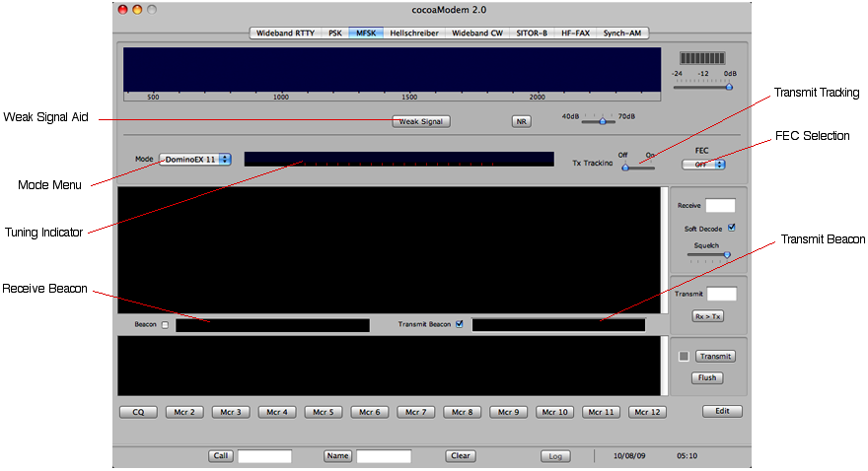
Task: Switch to the Wideband RTTY tab
Action: point(286,34)
